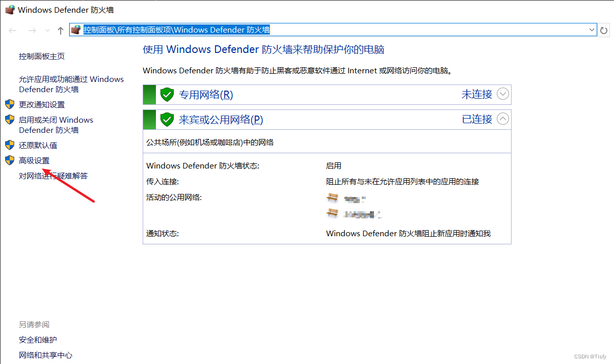The height and width of the screenshot is (364, 614).
Task: Open 允许应用或功能通过 Windows Defender 防火墙
Action: [x=71, y=84]
